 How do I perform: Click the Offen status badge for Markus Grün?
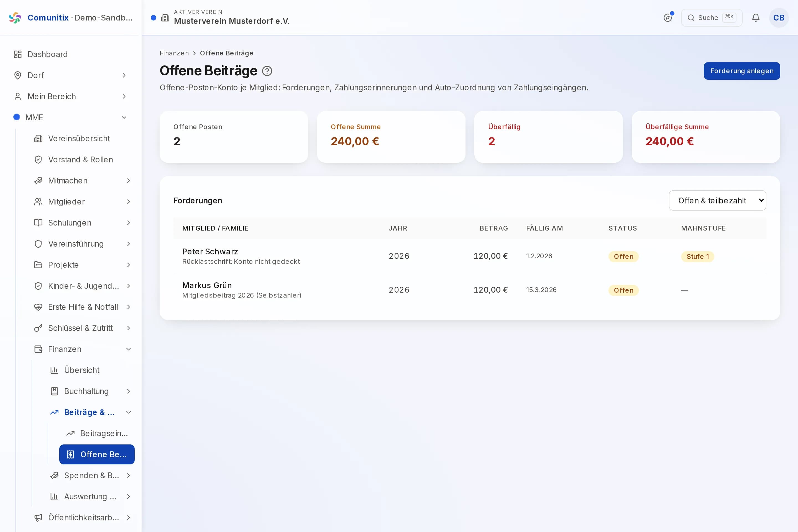(x=623, y=290)
